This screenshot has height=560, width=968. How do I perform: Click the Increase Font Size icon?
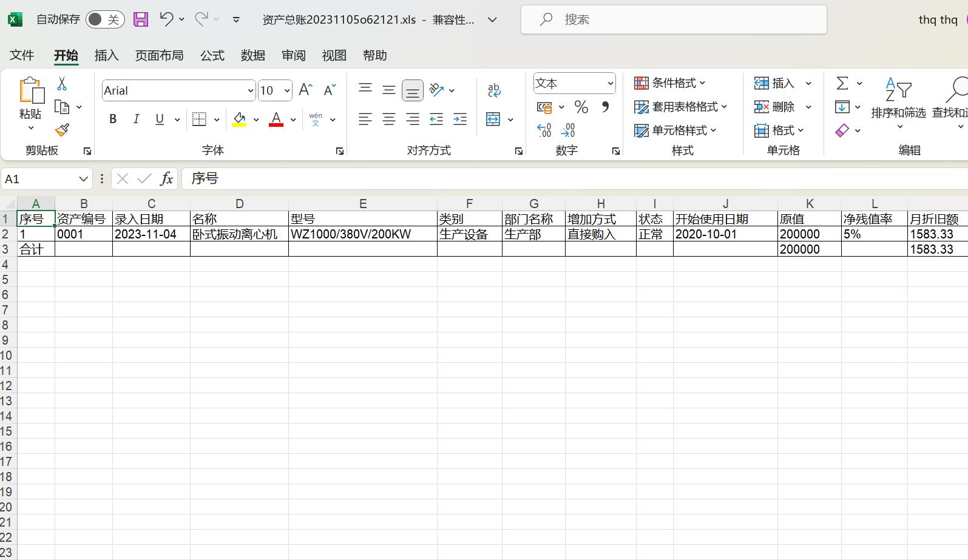[x=306, y=90]
